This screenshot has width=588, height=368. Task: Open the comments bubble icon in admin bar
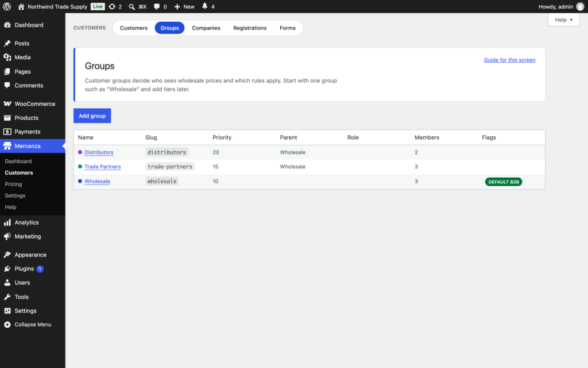[157, 6]
